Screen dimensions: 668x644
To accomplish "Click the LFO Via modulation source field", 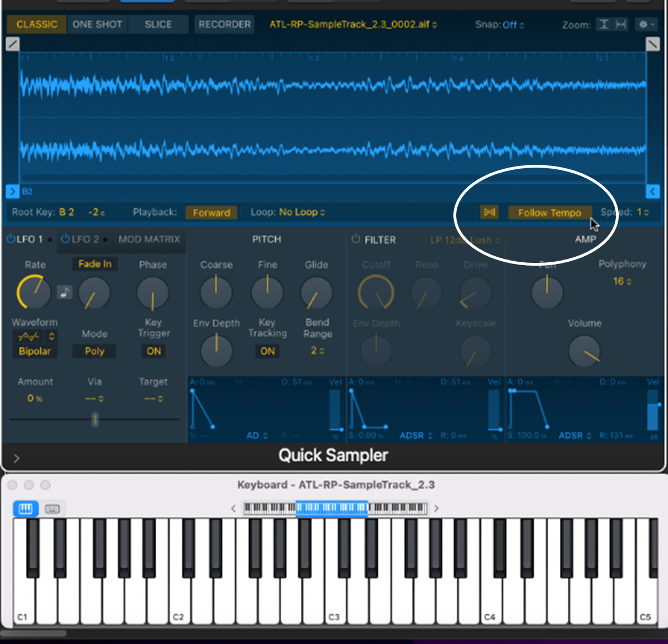I will point(94,399).
